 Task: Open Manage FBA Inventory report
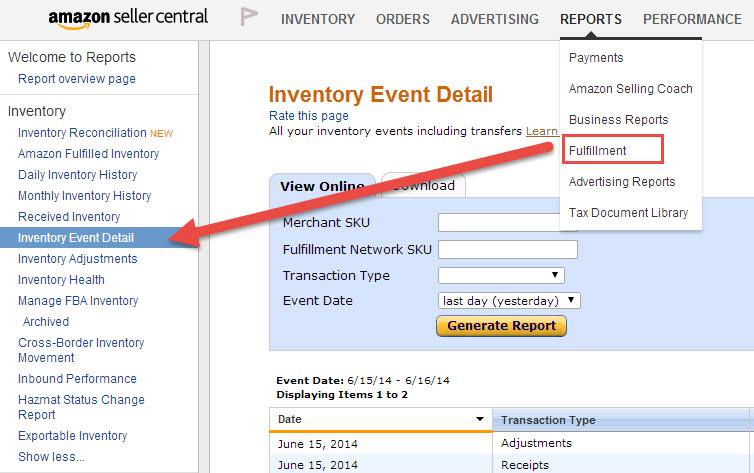78,301
